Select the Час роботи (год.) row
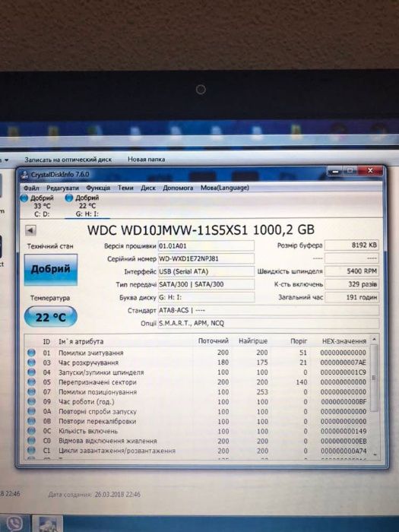 click(x=197, y=402)
